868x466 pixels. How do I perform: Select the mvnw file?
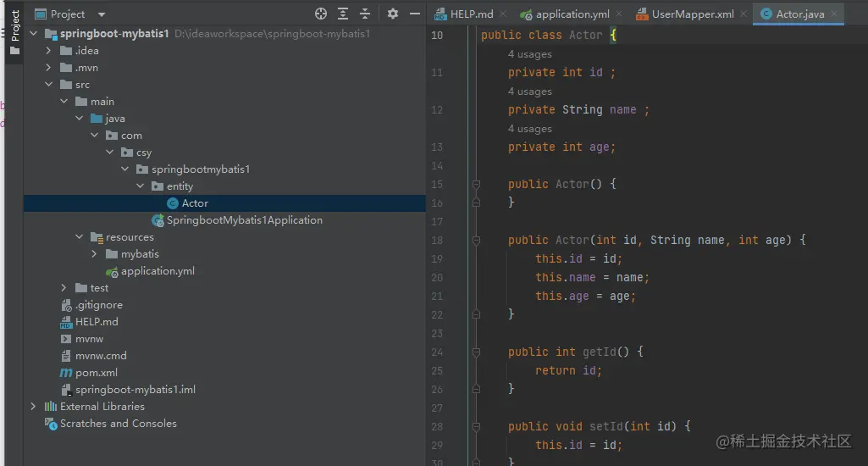pos(89,339)
